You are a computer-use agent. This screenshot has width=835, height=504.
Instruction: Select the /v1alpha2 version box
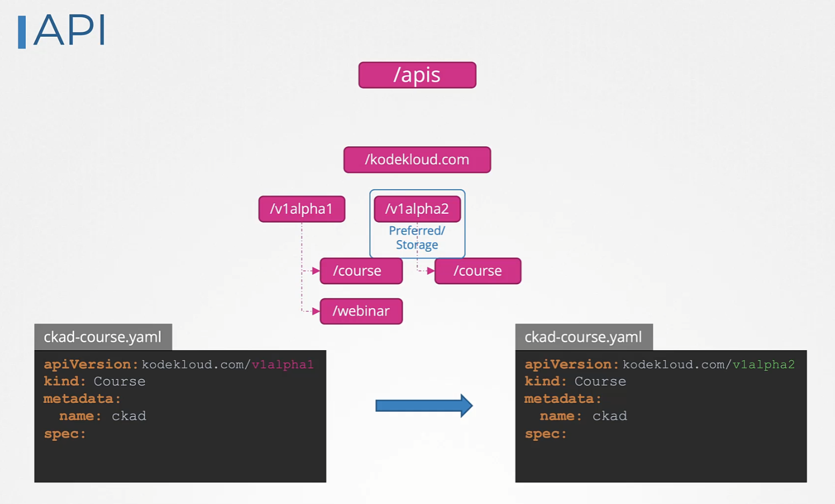[417, 209]
